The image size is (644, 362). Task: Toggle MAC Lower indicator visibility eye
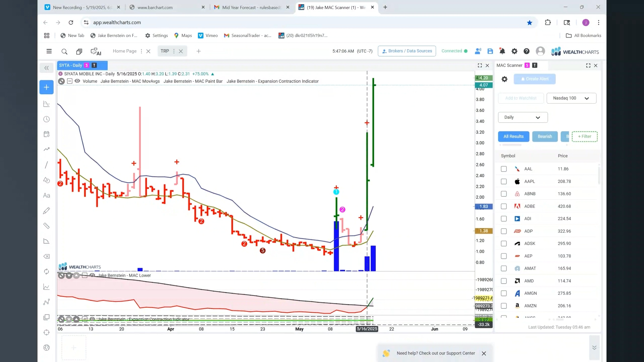pyautogui.click(x=92, y=276)
